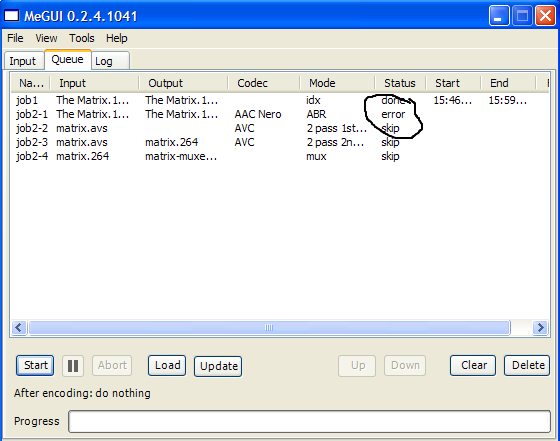
Task: Click the right scroll arrow of the queue
Action: (x=540, y=327)
